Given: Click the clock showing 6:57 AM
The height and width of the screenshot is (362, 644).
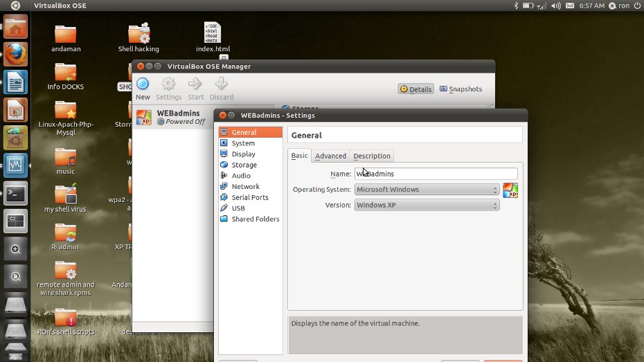Looking at the screenshot, I should (x=592, y=6).
